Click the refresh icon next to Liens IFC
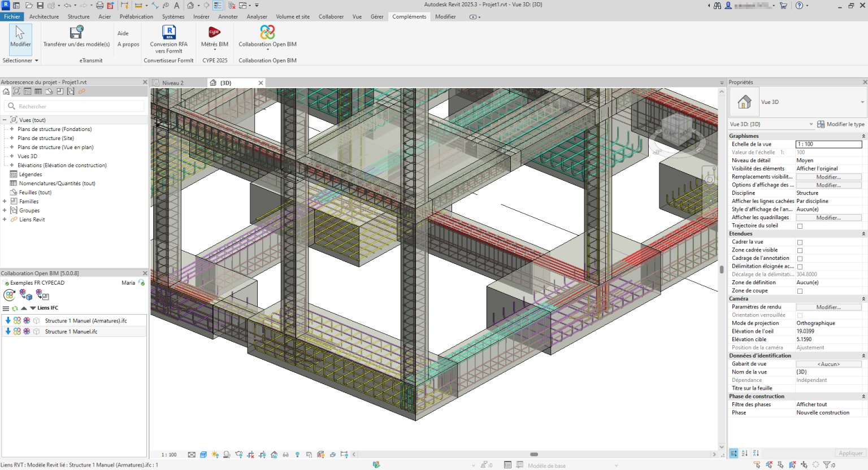The height and width of the screenshot is (470, 868). tap(15, 308)
